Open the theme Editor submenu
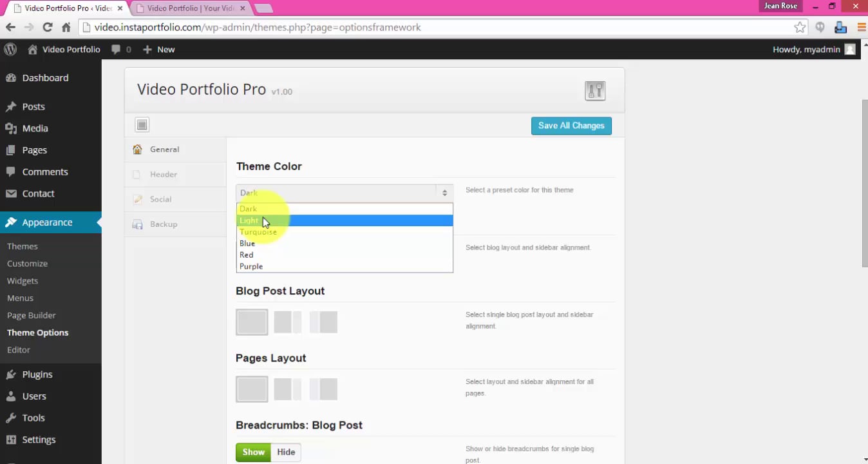The width and height of the screenshot is (868, 464). [19, 350]
